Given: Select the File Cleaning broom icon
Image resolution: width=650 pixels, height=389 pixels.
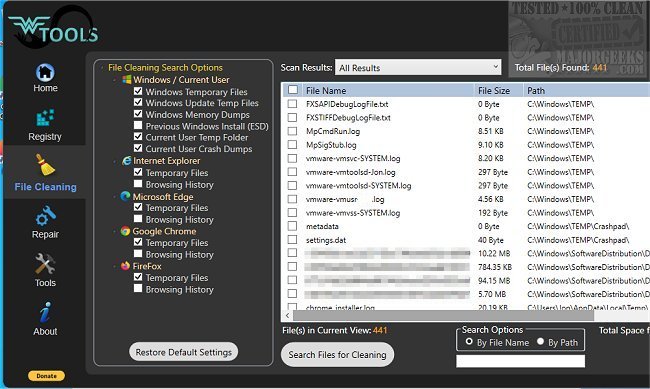Looking at the screenshot, I should [45, 165].
